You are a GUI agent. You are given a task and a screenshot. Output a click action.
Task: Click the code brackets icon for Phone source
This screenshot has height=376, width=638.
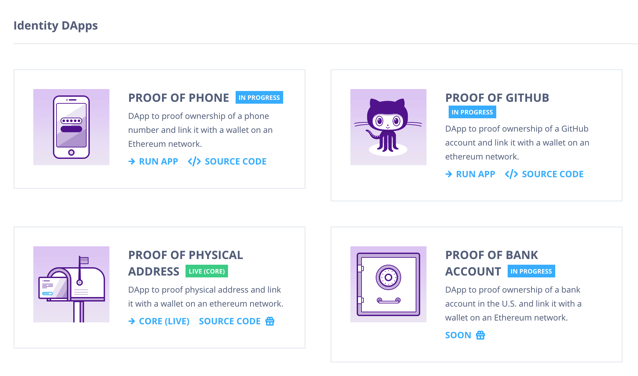click(194, 162)
